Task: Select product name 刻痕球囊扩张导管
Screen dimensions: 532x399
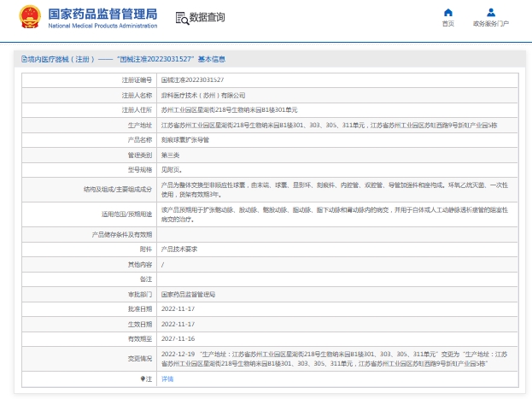Action: point(185,140)
